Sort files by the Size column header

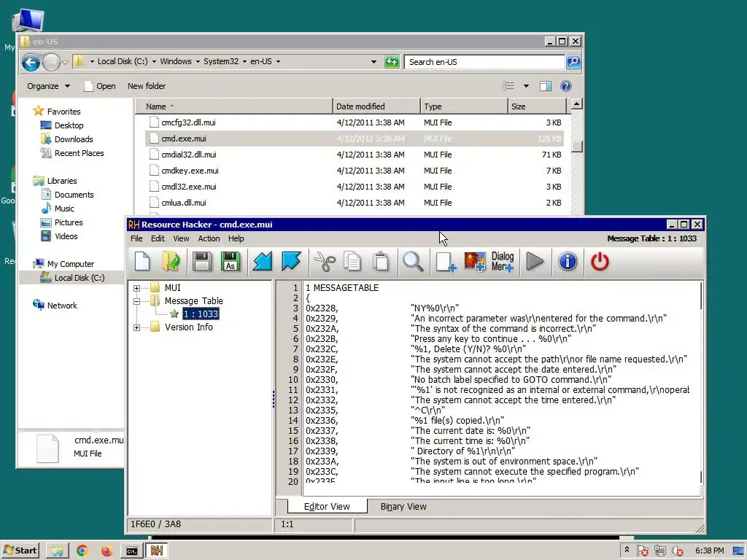pyautogui.click(x=538, y=106)
